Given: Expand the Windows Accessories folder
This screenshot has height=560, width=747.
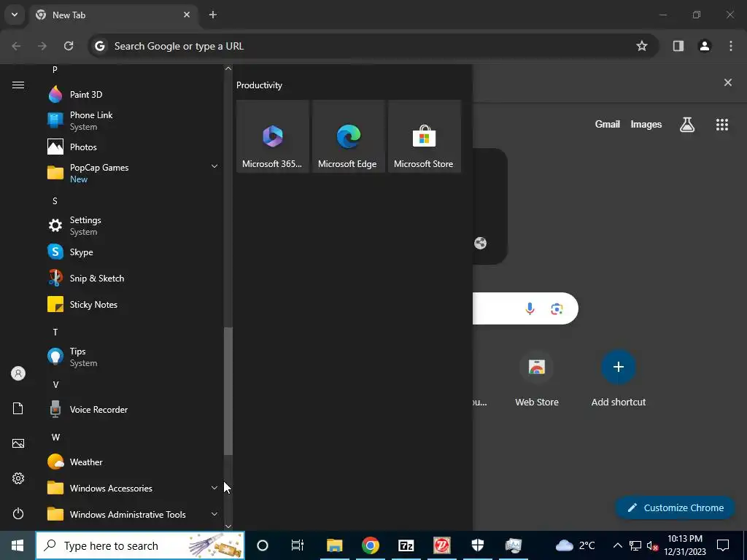Looking at the screenshot, I should click(x=133, y=488).
